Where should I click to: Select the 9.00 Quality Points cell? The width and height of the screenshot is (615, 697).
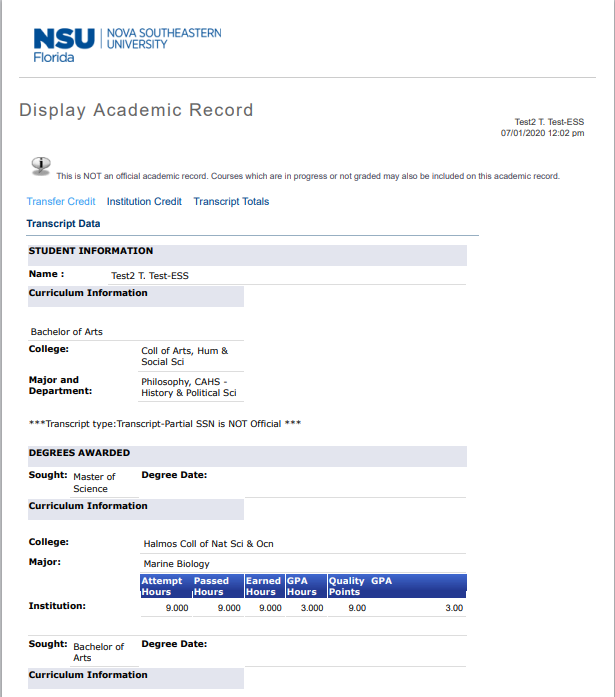click(357, 608)
